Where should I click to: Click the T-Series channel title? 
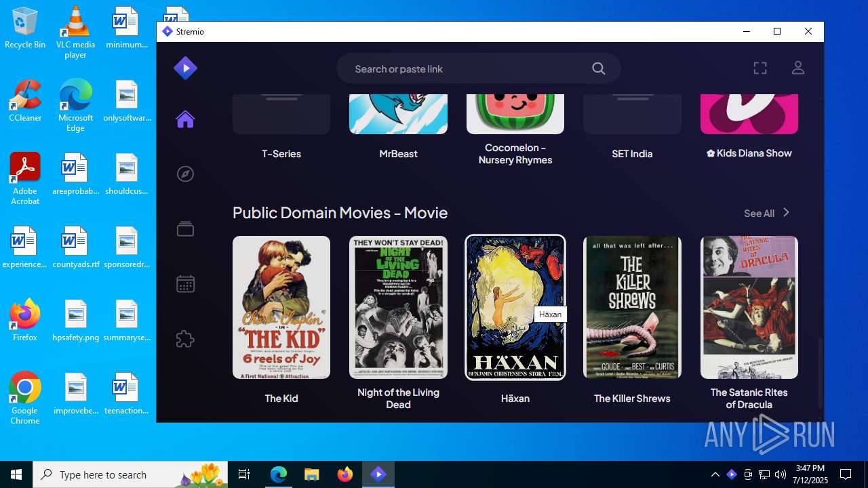coord(281,154)
